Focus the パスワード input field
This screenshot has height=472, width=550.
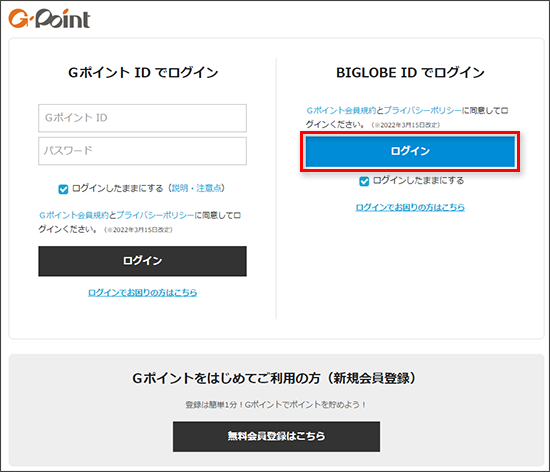[x=142, y=151]
